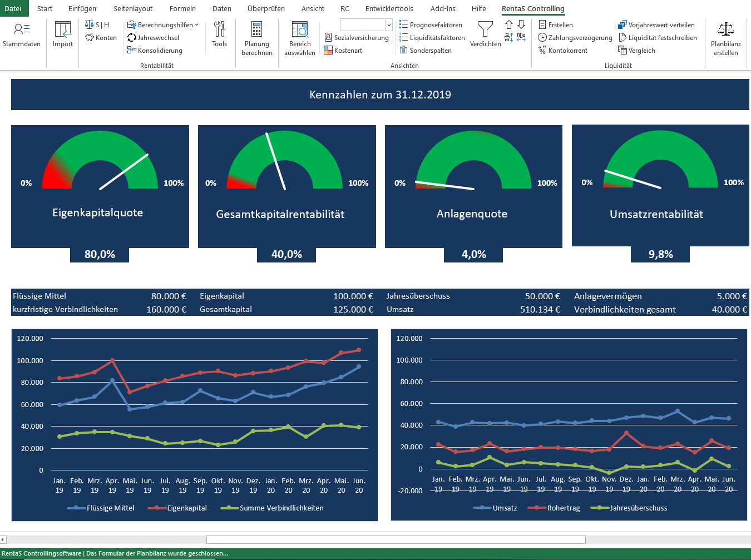Click the Umsatz 510.134 € value

pos(540,309)
